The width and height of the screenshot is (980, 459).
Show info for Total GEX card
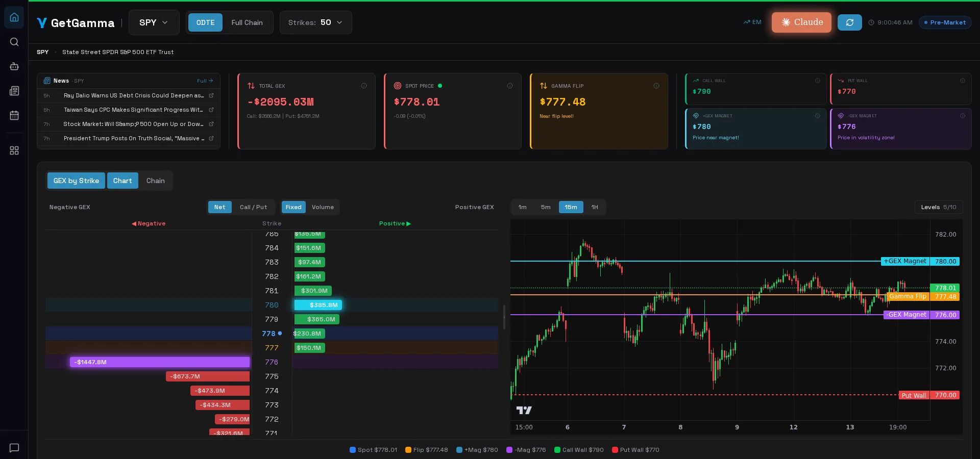coord(364,86)
